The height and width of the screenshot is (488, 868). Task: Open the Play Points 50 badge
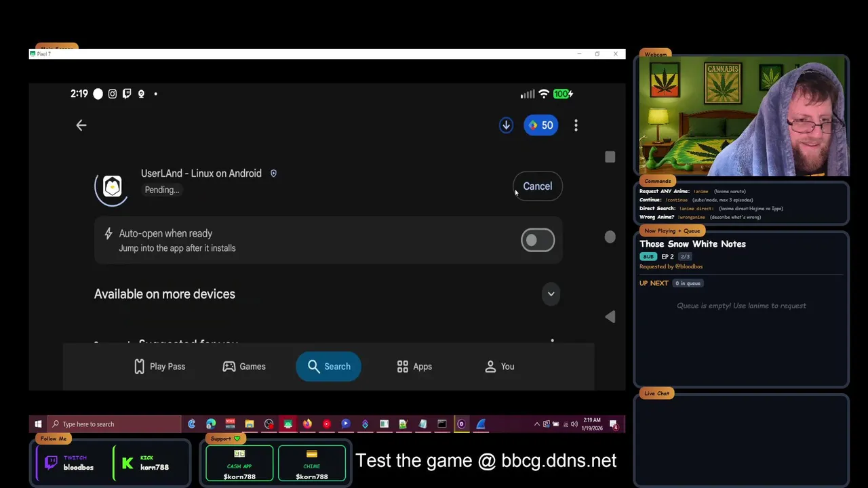(x=540, y=125)
